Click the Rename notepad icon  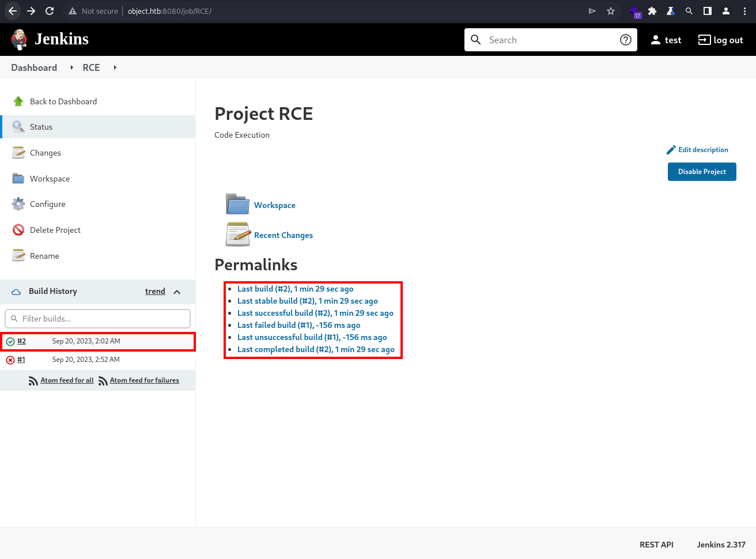point(18,256)
